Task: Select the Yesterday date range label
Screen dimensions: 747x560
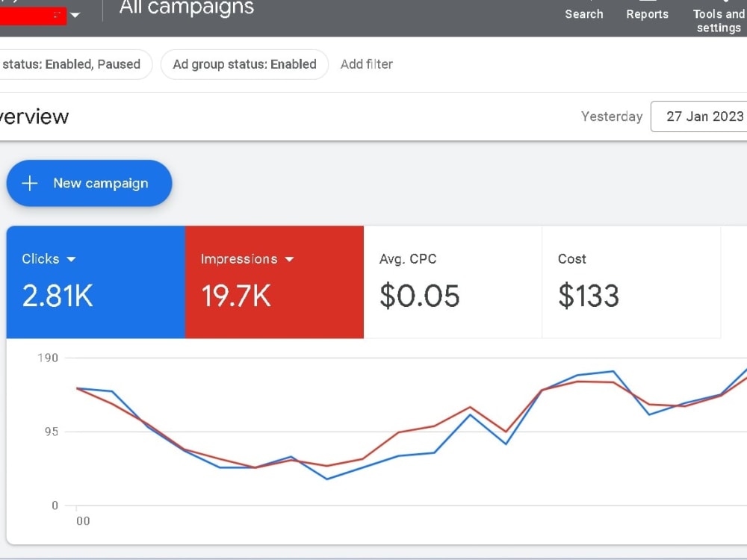Action: pos(612,116)
